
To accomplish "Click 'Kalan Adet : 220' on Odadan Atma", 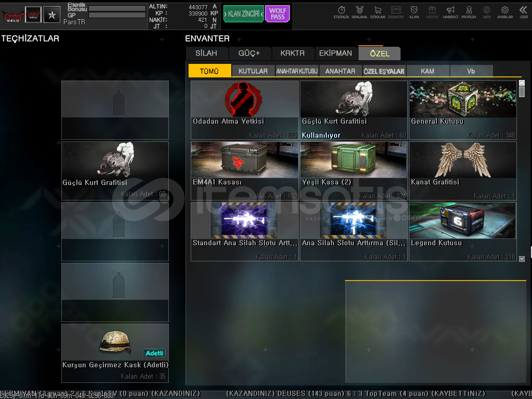I will point(273,136).
